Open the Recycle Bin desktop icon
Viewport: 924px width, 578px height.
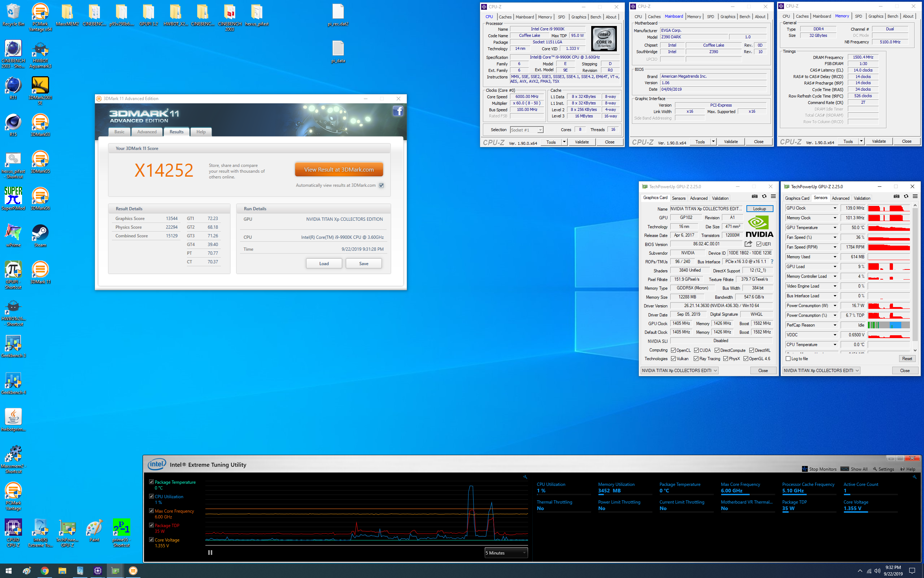(13, 15)
